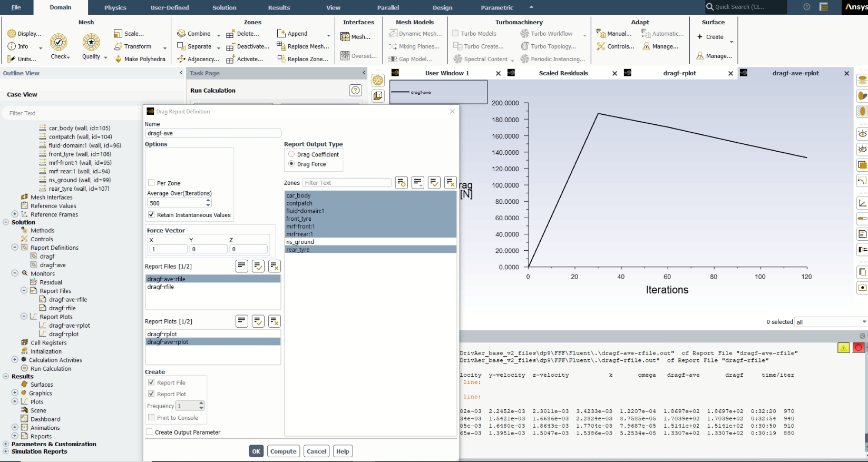Select the Drag Coefficient radio button

(291, 154)
